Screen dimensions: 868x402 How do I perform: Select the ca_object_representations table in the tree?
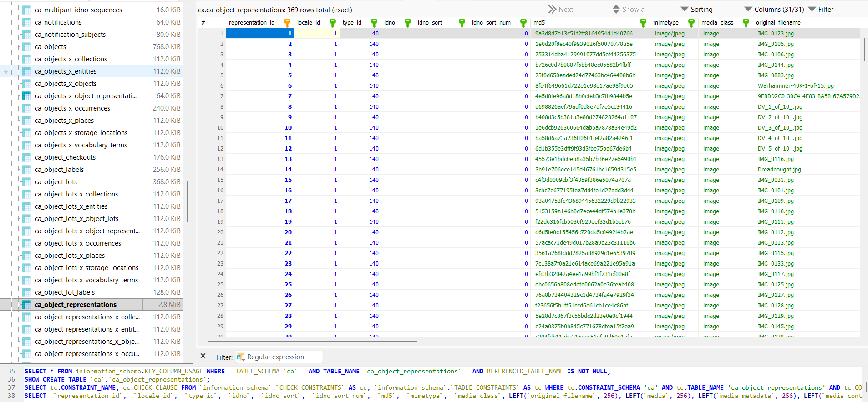pos(76,305)
